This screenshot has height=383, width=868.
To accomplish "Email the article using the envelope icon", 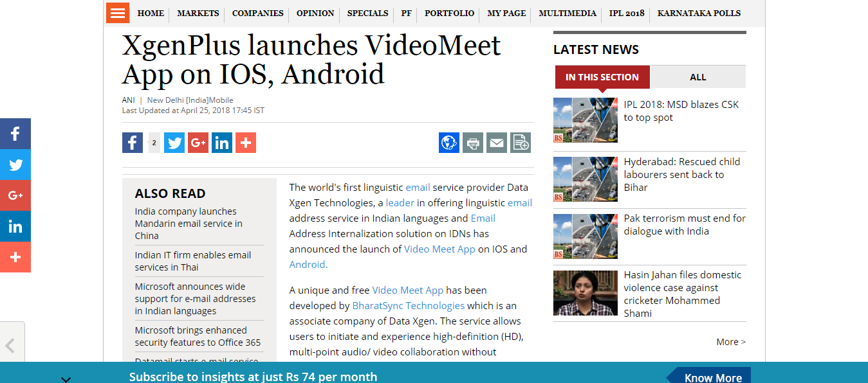I will click(x=497, y=143).
